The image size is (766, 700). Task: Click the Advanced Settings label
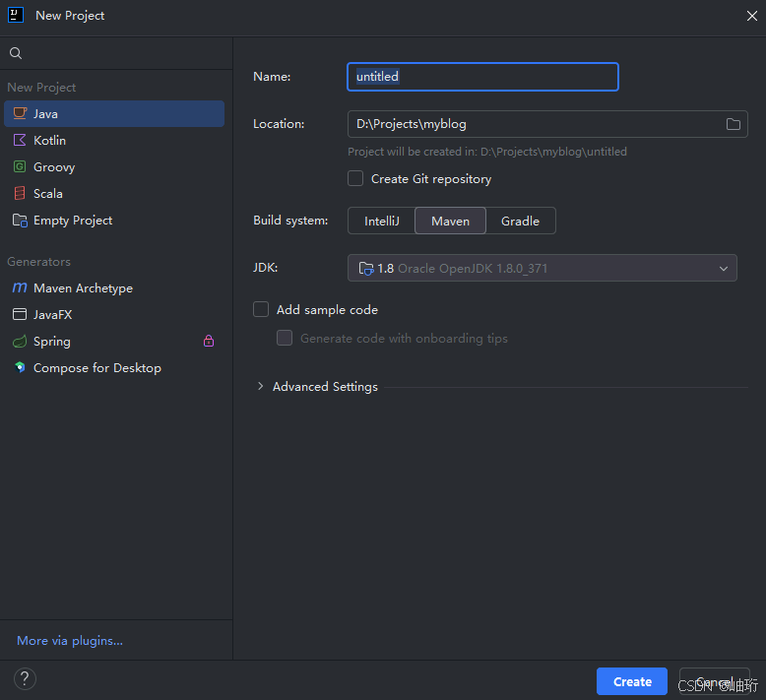[325, 387]
